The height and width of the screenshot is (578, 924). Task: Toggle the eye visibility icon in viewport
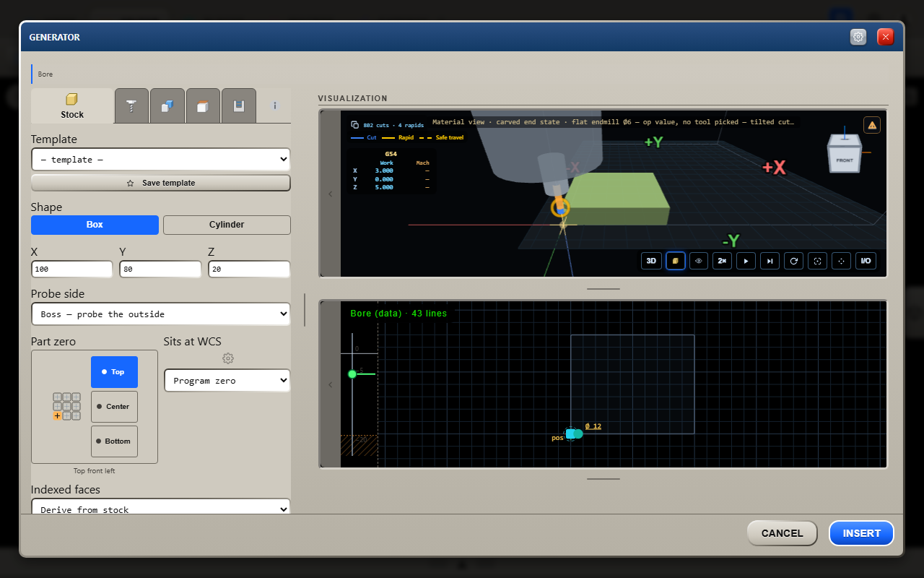(699, 261)
